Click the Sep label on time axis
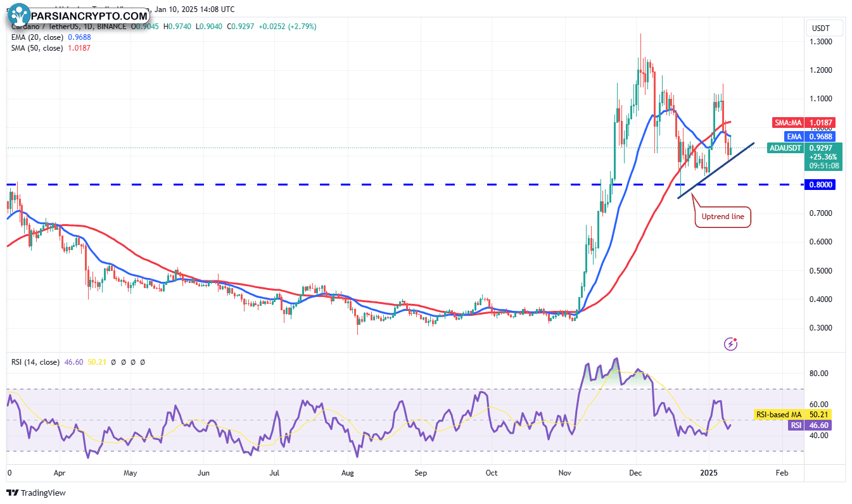Screen dimensions: 852x504 pos(421,473)
